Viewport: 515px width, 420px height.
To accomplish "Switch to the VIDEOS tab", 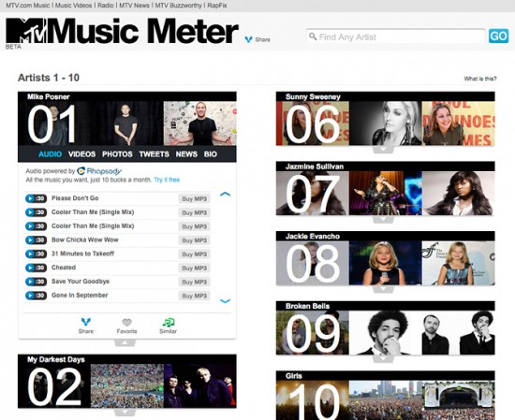I will pyautogui.click(x=81, y=154).
